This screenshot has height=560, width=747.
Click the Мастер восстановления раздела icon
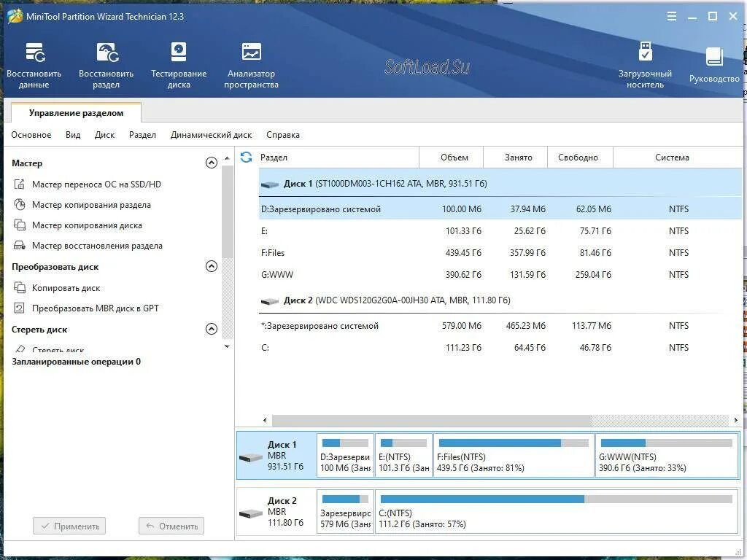(x=20, y=245)
